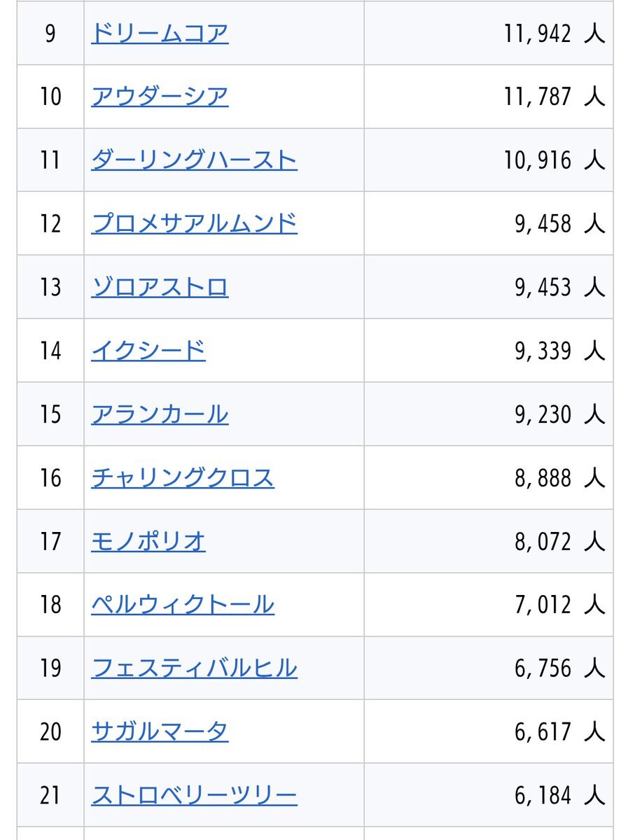
Task: Open the サガルマータ link
Action: coord(160,732)
